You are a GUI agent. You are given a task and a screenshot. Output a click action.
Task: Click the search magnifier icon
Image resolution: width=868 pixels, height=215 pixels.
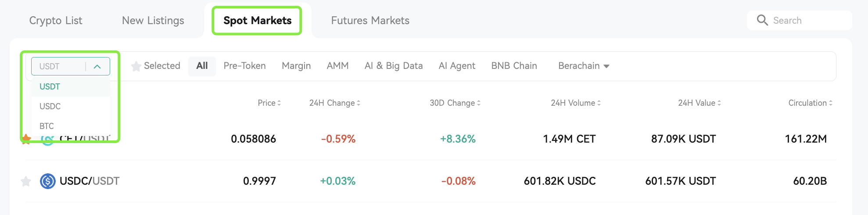762,20
